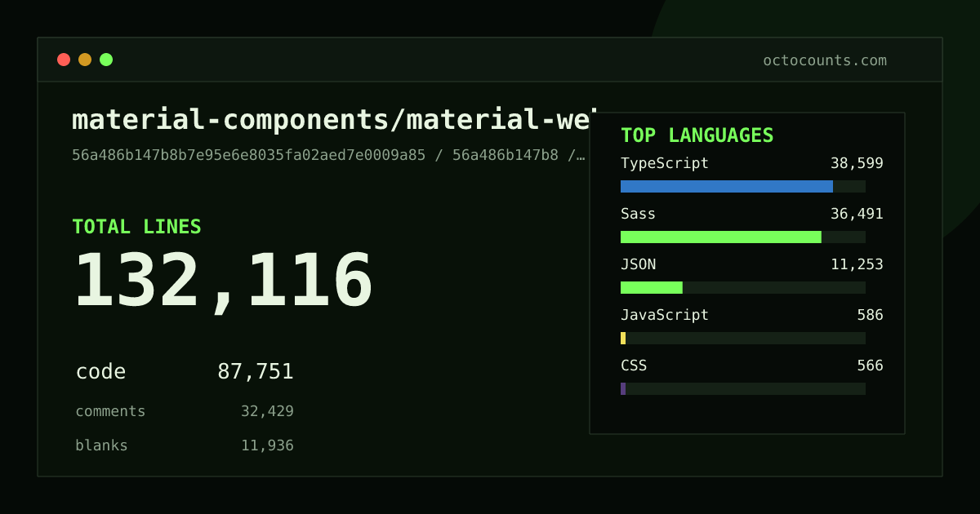This screenshot has width=980, height=514.
Task: Click the green Sass progress bar
Action: [x=721, y=237]
